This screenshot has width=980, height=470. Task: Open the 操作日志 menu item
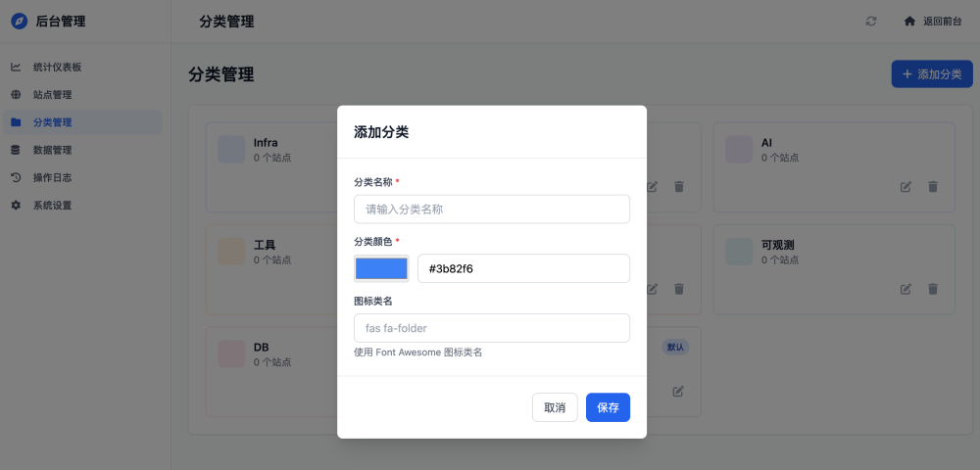click(x=82, y=177)
